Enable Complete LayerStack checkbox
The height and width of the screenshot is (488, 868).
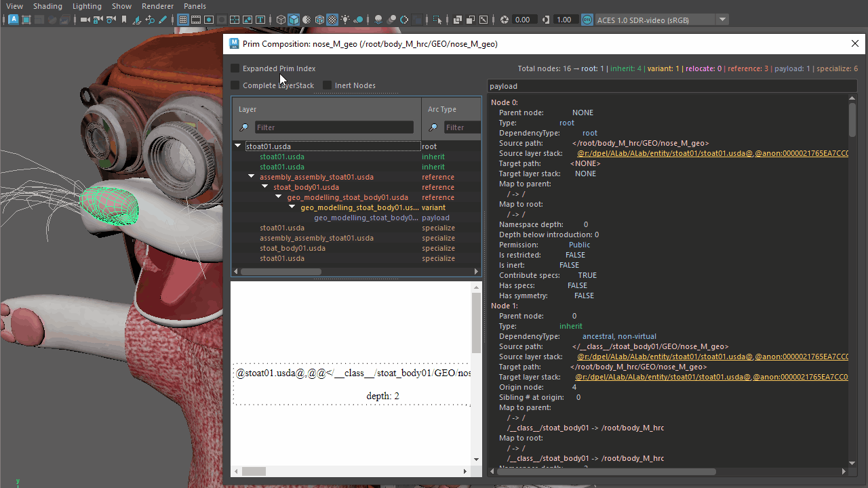[235, 85]
